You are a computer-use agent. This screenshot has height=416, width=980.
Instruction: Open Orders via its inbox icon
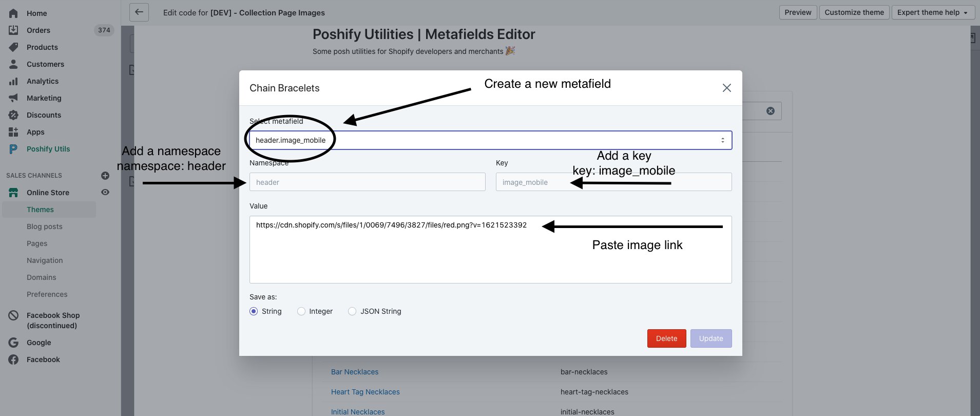13,30
